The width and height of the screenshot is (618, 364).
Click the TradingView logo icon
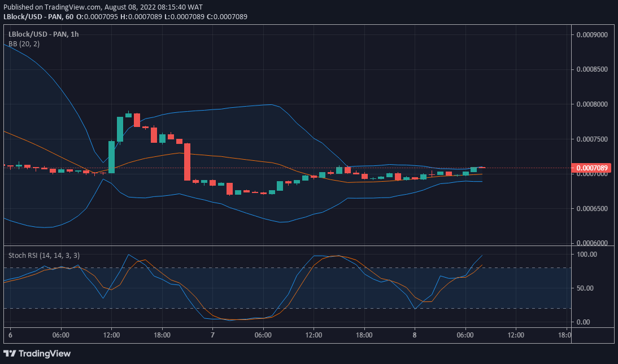pyautogui.click(x=10, y=353)
